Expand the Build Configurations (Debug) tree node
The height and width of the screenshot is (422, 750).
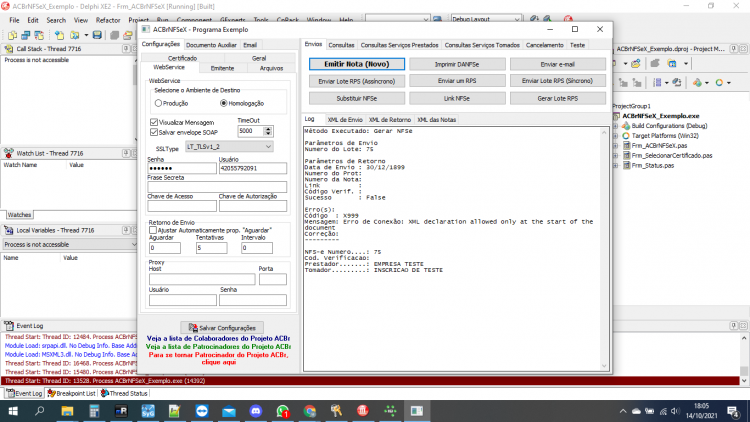(x=616, y=126)
